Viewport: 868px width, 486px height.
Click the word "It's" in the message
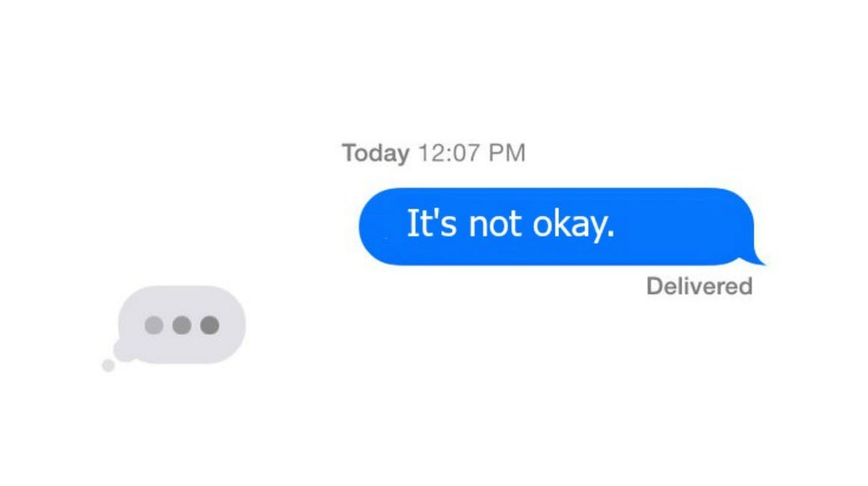pyautogui.click(x=432, y=224)
